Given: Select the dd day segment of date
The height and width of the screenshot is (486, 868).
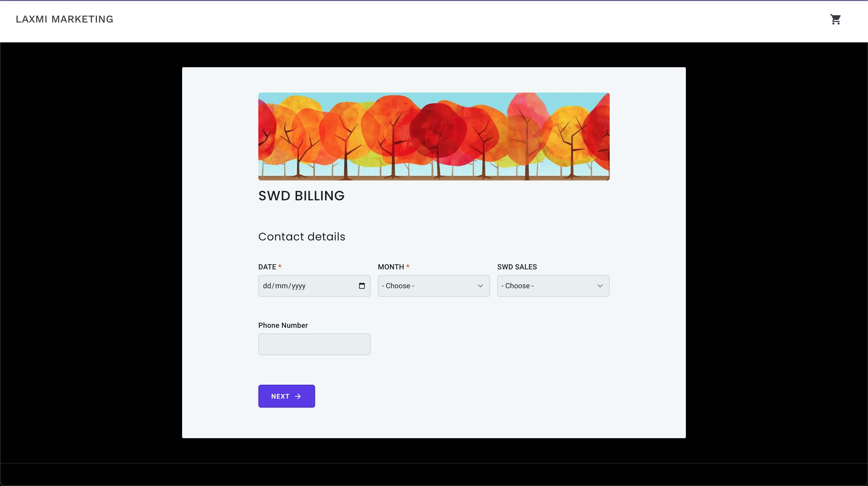Looking at the screenshot, I should 267,286.
